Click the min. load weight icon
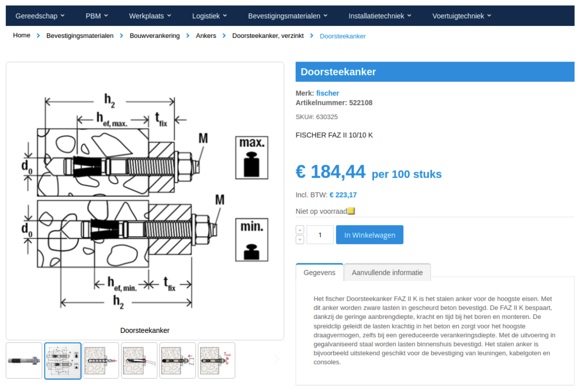This screenshot has height=392, width=581. (x=252, y=240)
